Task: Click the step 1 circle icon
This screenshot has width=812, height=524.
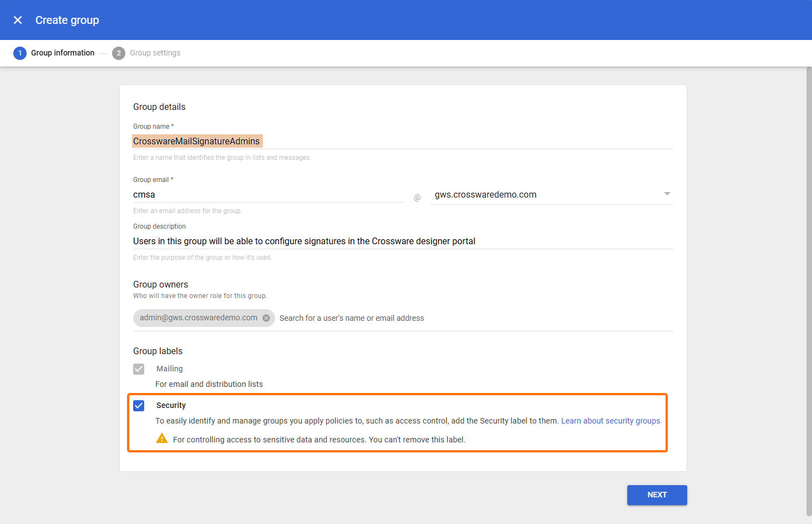Action: [x=20, y=53]
